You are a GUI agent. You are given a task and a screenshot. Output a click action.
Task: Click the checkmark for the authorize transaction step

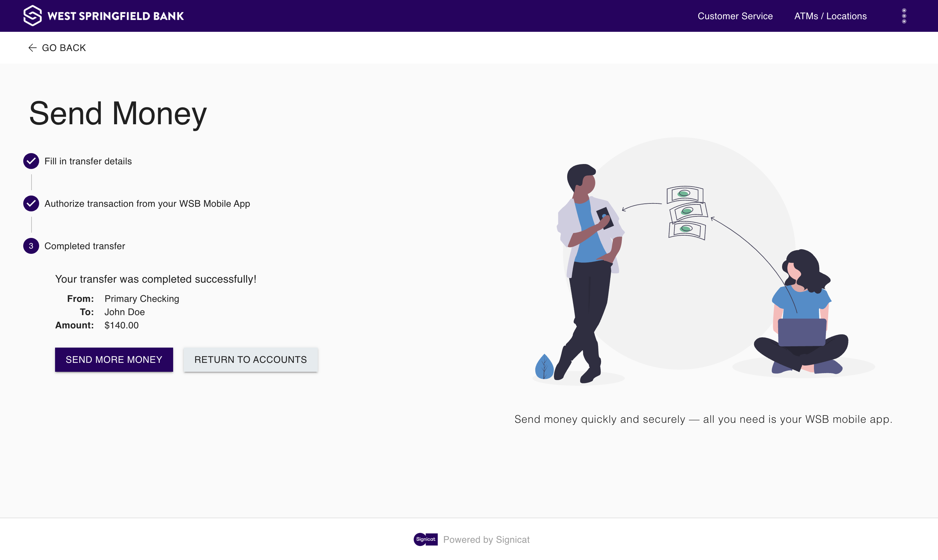31,203
